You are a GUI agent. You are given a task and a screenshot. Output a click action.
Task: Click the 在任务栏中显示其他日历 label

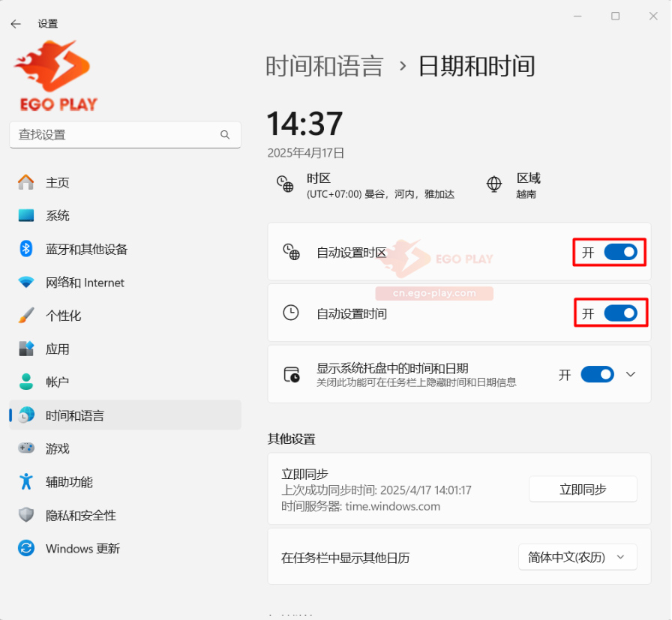point(346,558)
